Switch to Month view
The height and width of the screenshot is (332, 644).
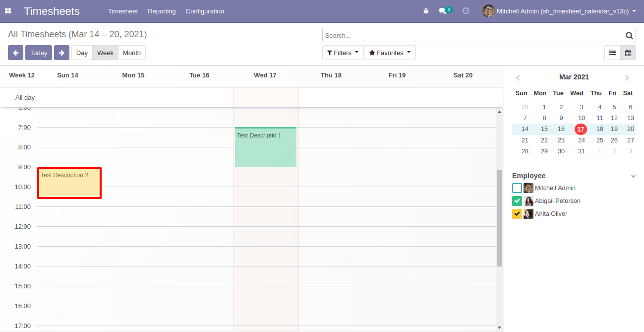point(132,53)
